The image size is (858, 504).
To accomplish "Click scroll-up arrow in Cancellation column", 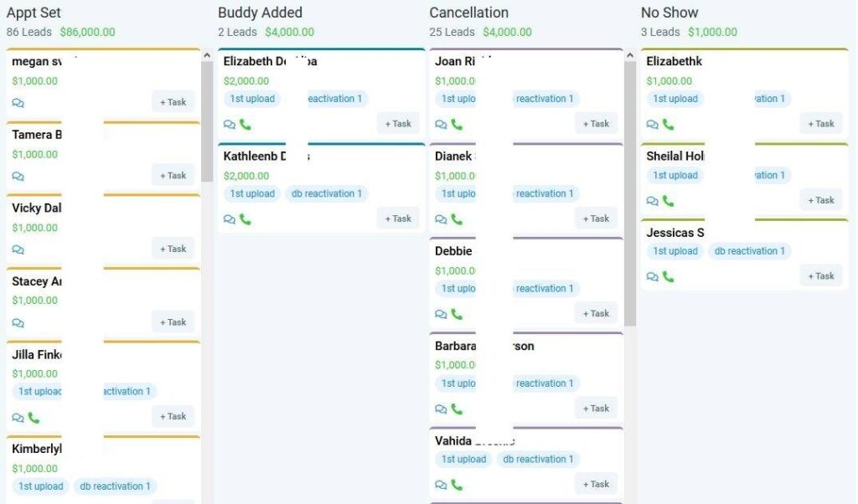I will click(x=630, y=55).
